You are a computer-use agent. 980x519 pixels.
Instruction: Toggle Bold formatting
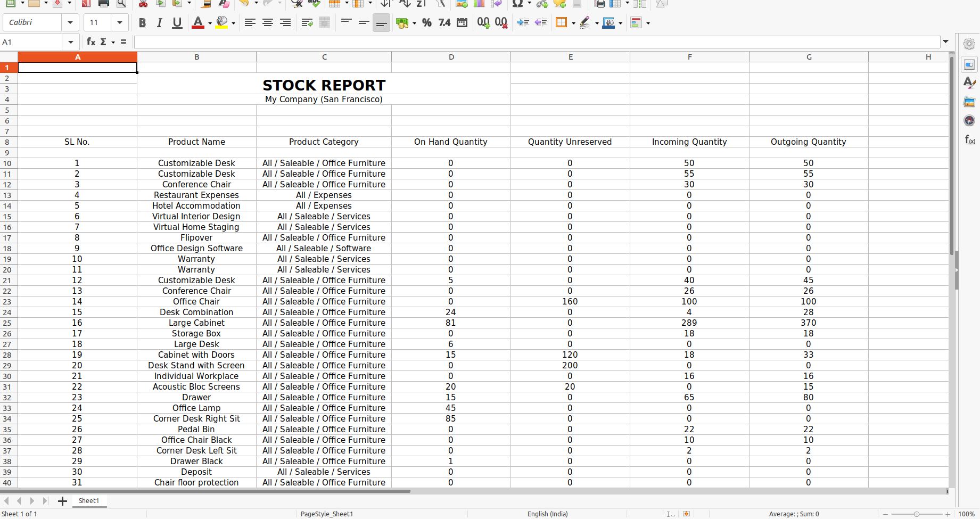(142, 22)
